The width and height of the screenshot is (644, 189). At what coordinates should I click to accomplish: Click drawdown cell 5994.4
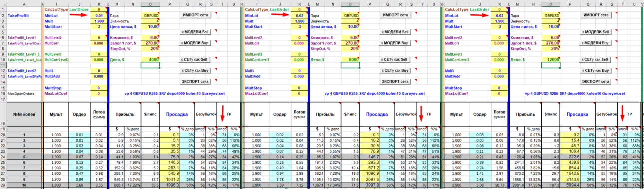pyautogui.click(x=570, y=185)
